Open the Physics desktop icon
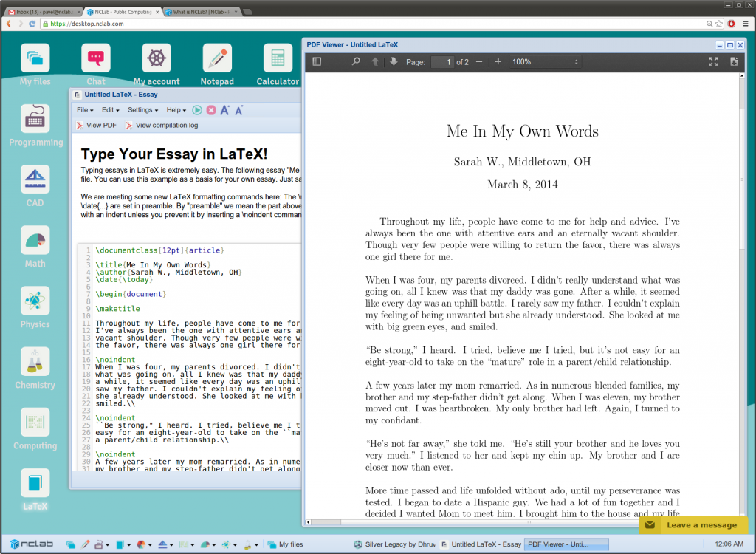 click(x=35, y=301)
